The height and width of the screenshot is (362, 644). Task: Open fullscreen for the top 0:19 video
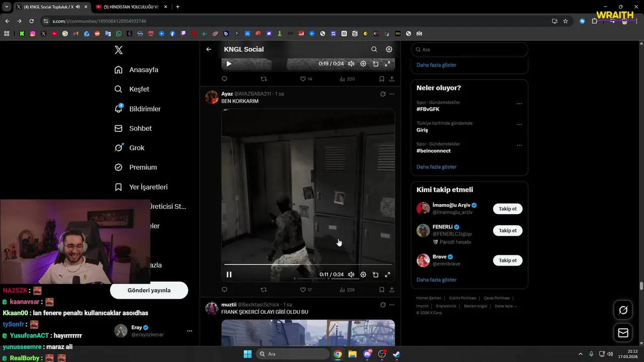point(387,64)
